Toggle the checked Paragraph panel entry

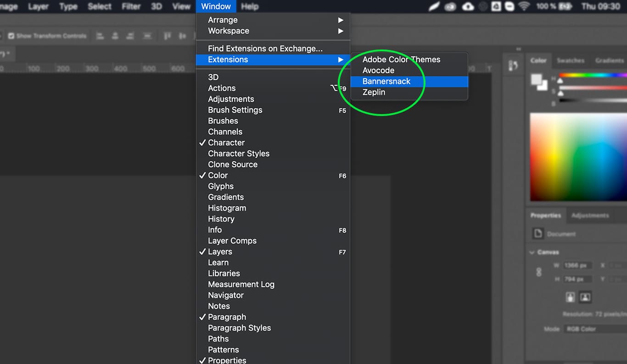click(273, 317)
